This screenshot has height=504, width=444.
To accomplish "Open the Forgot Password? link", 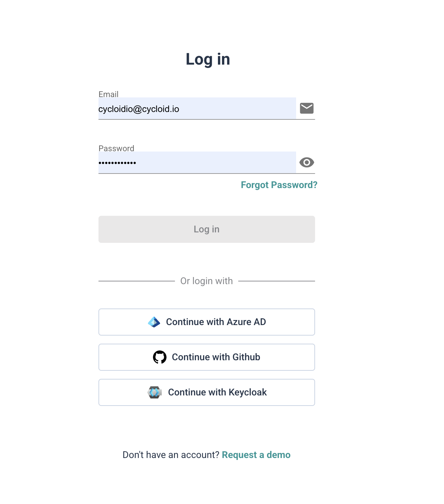I will 279,185.
